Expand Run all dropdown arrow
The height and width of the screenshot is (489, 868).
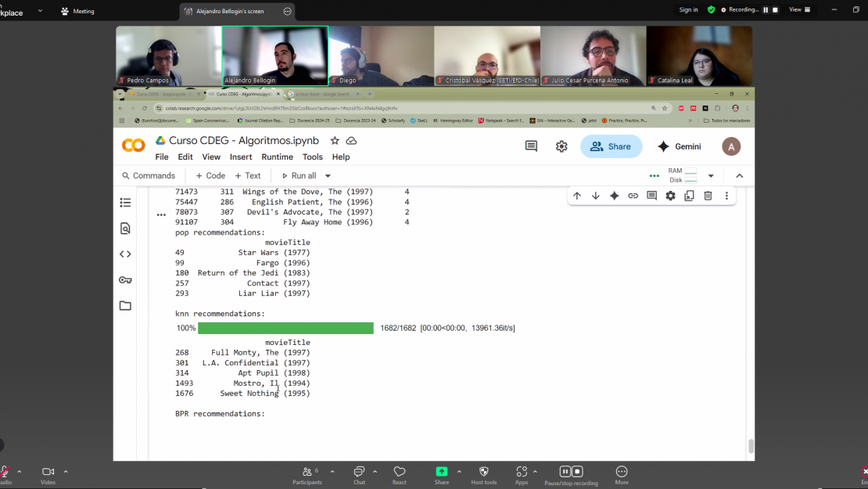click(x=328, y=175)
